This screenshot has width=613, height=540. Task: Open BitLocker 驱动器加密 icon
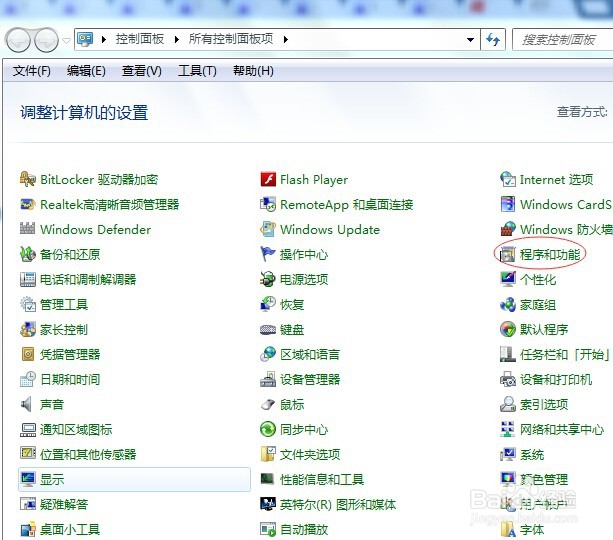[x=27, y=179]
